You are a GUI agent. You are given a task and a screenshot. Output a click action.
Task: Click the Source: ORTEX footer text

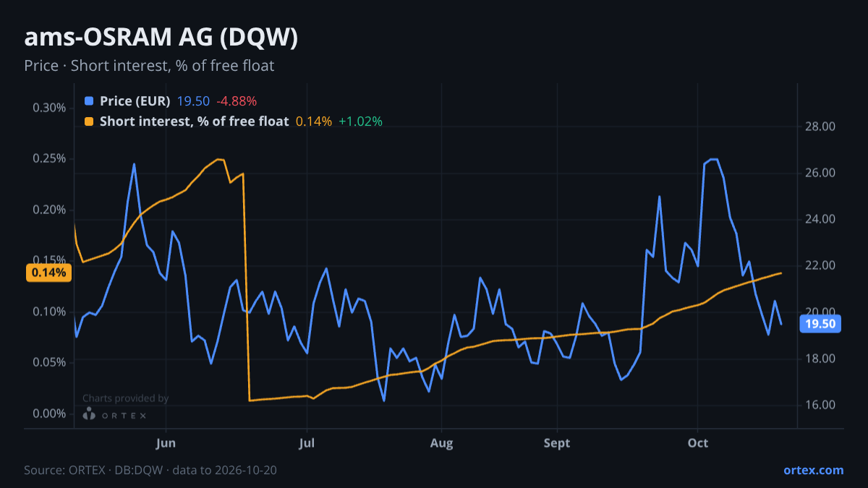(150, 470)
